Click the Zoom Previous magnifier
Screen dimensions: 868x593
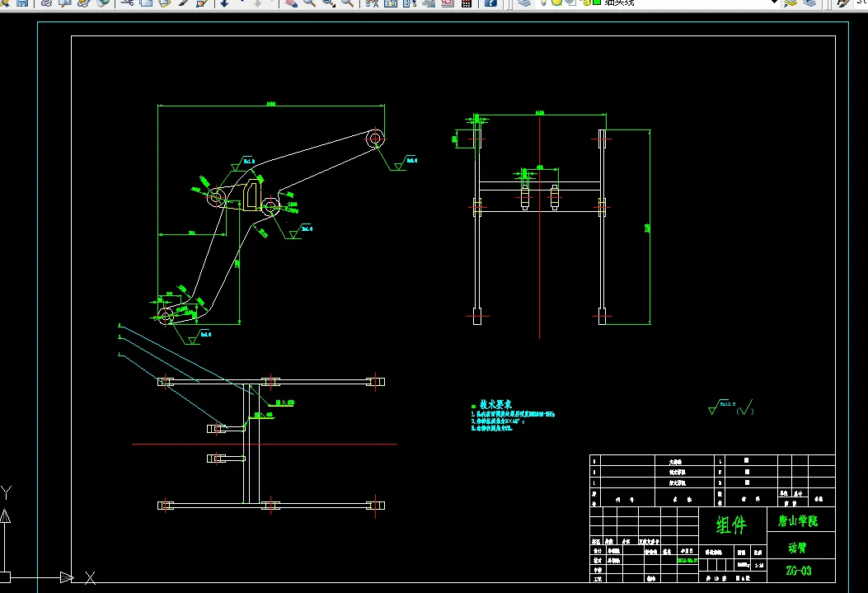pyautogui.click(x=348, y=2)
